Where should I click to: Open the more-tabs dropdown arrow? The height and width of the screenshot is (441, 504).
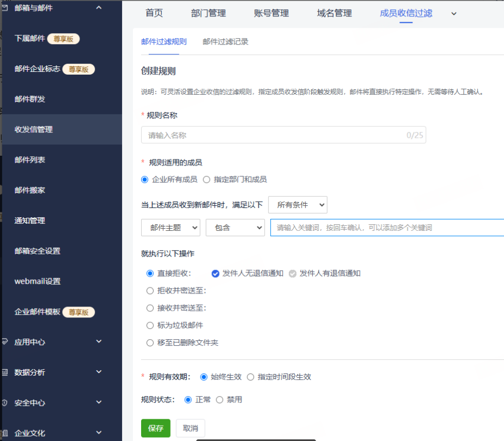tap(453, 14)
